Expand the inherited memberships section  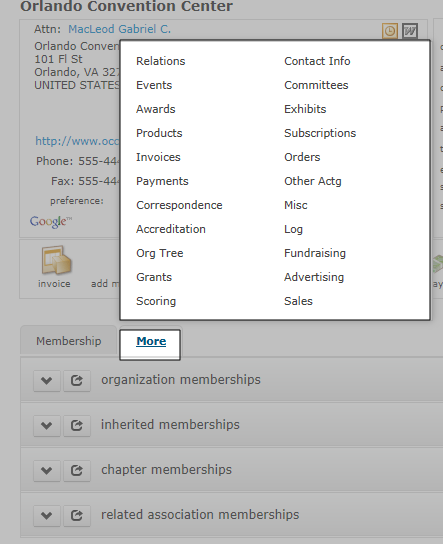(46, 425)
